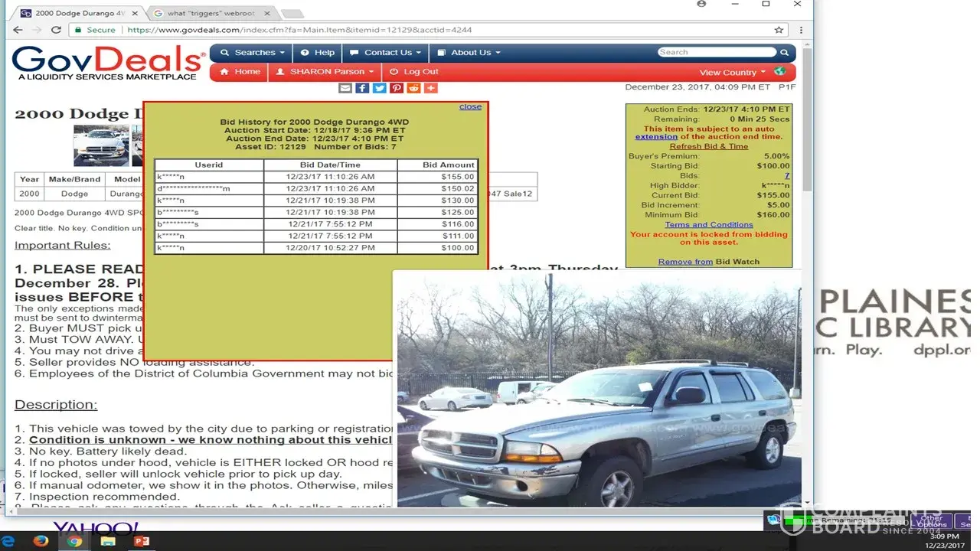Share the listing on Reddit
This screenshot has width=980, height=551.
point(413,88)
